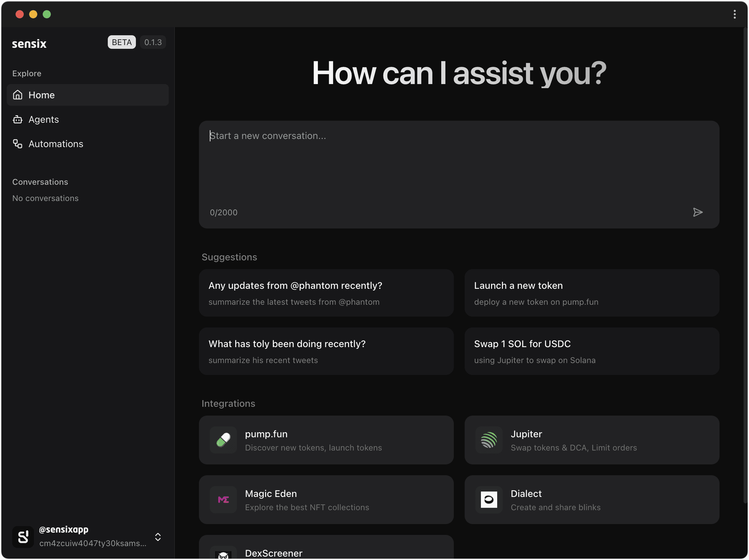Screen dimensions: 749x560
Task: Click the sensix logo text
Action: [x=29, y=43]
